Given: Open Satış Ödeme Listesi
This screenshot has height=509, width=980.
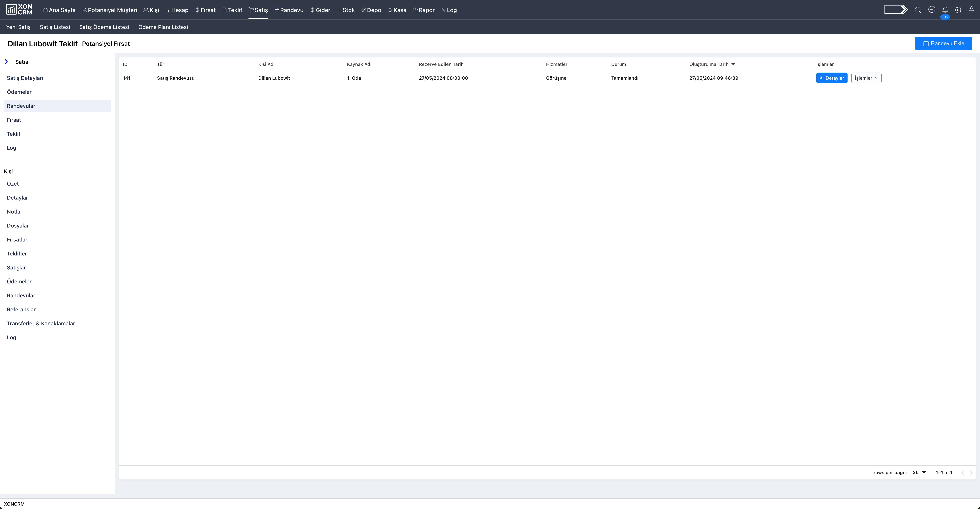Looking at the screenshot, I should [104, 27].
